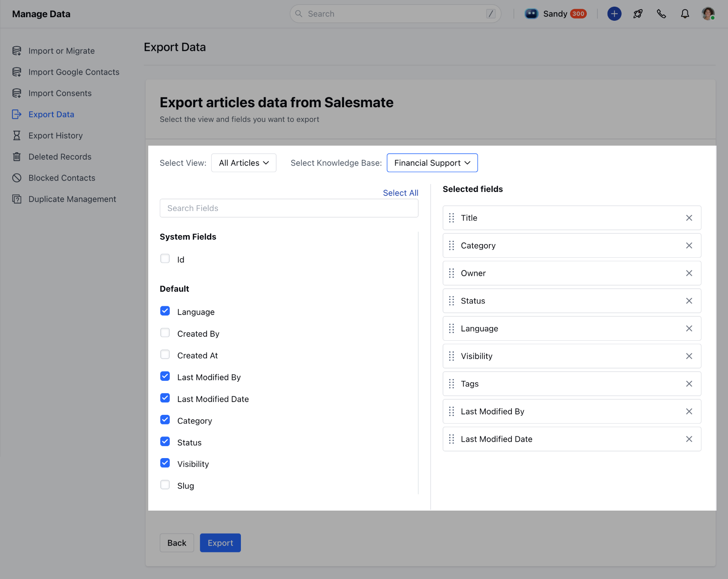Image resolution: width=728 pixels, height=579 pixels.
Task: Remove the Tags selected field
Action: coord(689,384)
